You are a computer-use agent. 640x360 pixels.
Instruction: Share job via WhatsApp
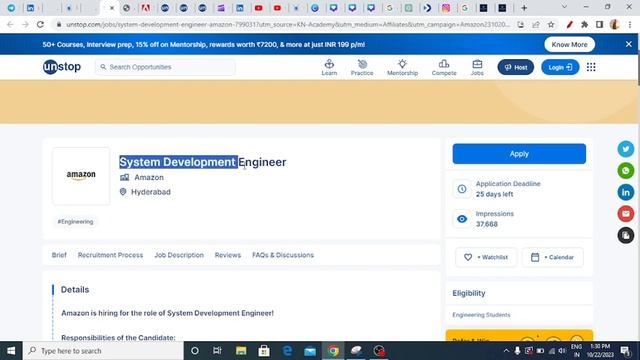[x=626, y=171]
